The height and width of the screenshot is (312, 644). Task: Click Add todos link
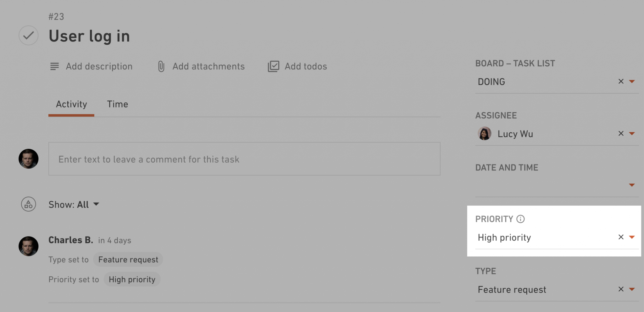click(306, 66)
